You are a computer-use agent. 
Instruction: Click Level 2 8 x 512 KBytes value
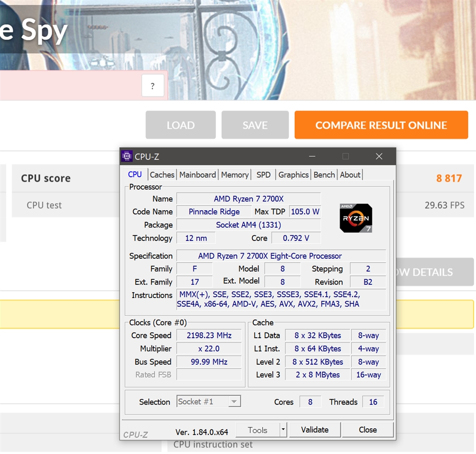click(317, 361)
